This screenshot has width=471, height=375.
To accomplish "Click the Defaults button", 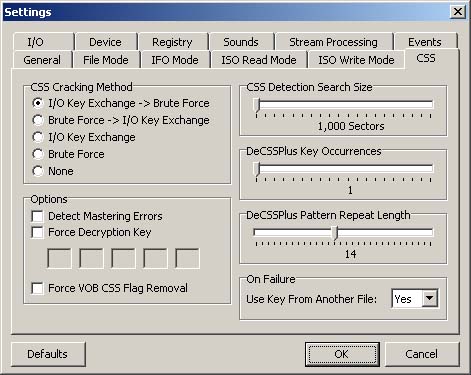I will point(48,354).
